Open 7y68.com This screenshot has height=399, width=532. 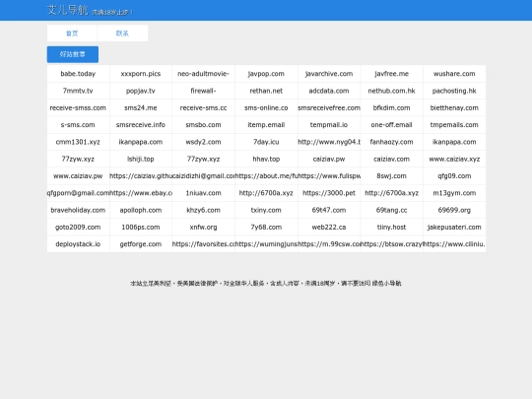click(266, 227)
